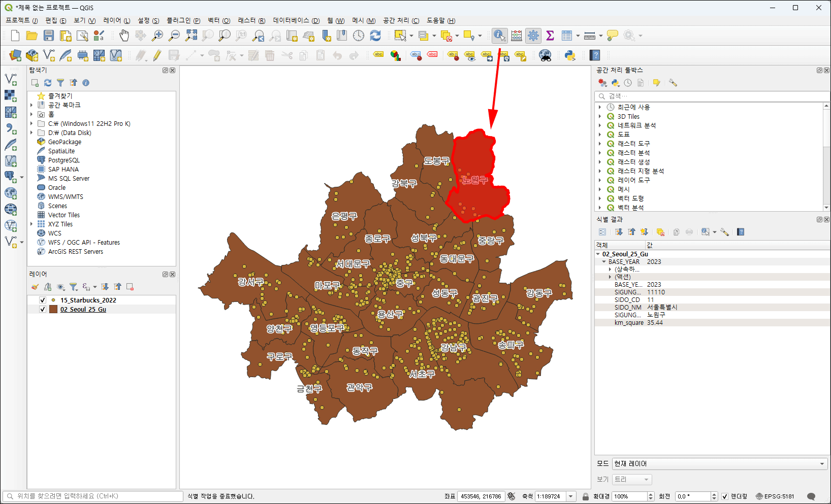Open the Python console icon
This screenshot has height=504, width=831.
[x=570, y=55]
